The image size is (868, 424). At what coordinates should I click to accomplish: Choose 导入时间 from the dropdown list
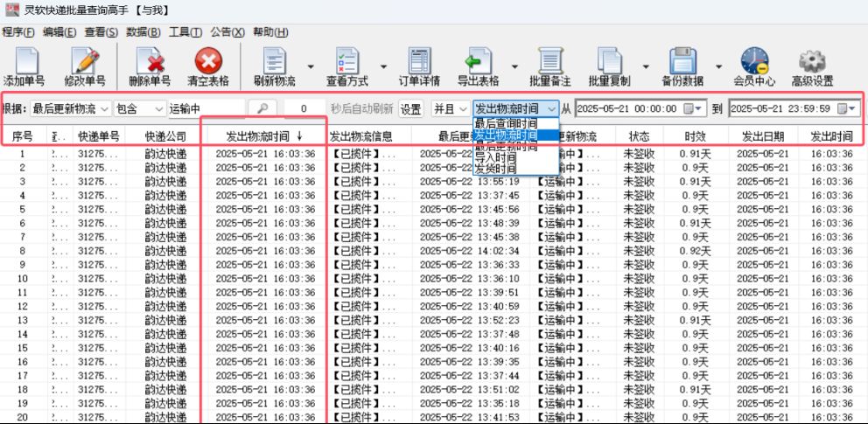[516, 158]
